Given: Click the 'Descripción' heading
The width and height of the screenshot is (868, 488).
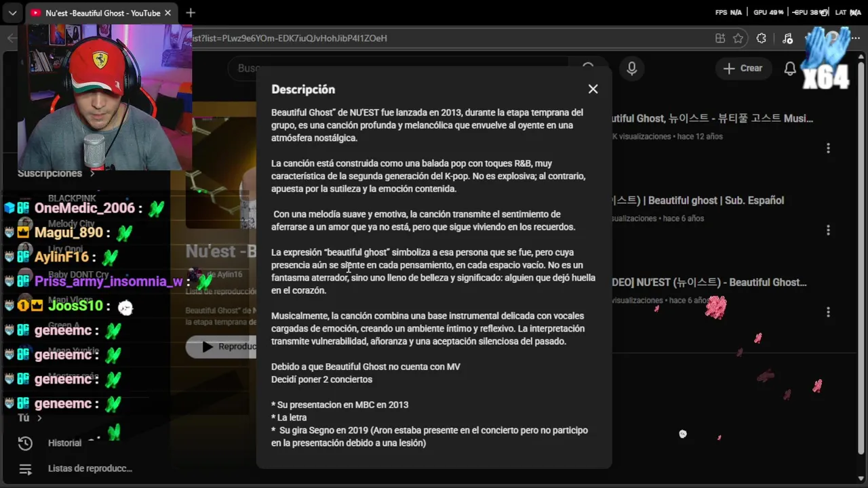Looking at the screenshot, I should (x=303, y=89).
